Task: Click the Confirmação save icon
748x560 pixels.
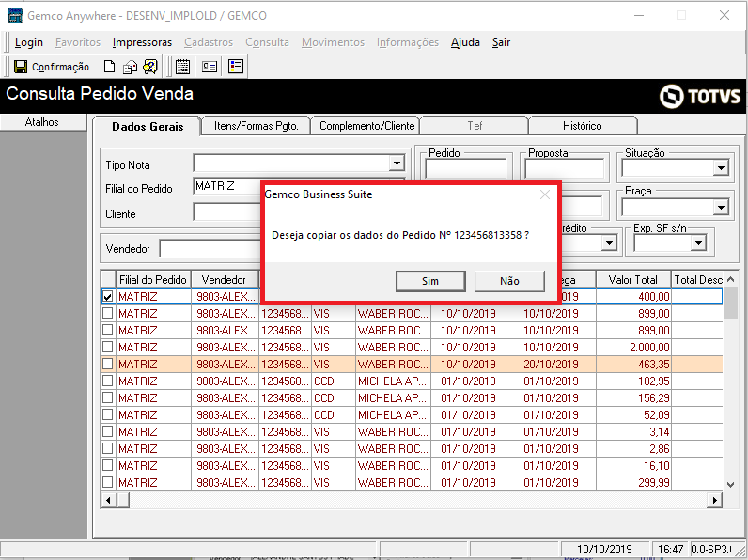Action: pos(21,67)
